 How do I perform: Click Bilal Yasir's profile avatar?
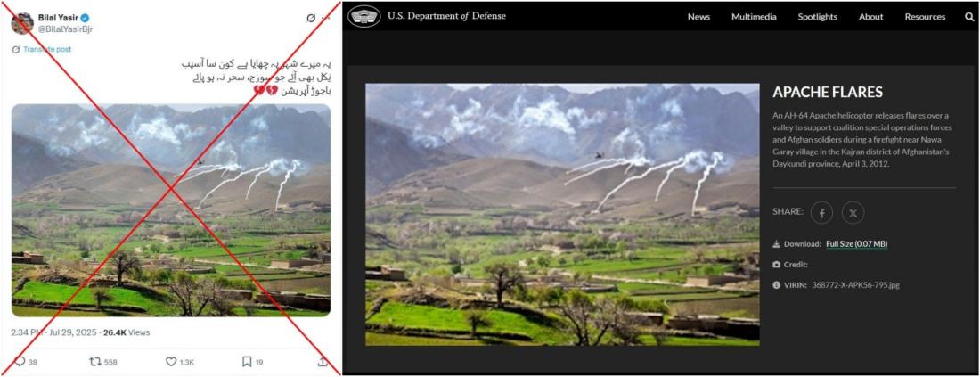(22, 23)
